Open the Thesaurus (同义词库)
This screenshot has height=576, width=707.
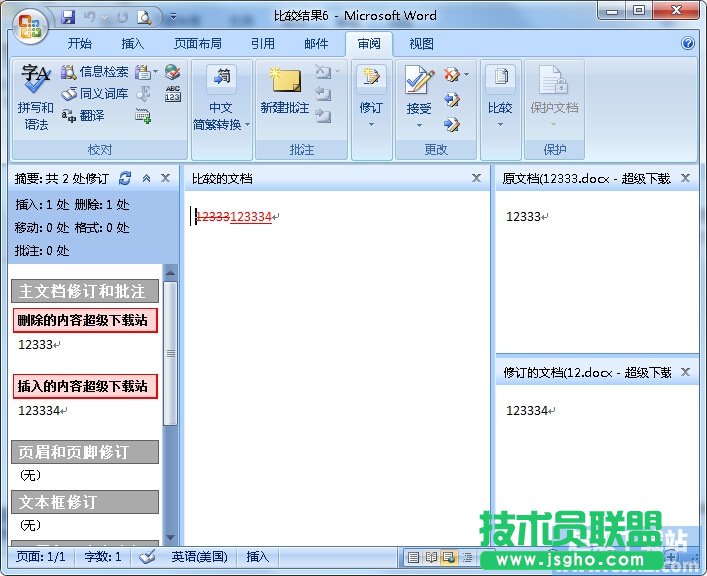(95, 94)
